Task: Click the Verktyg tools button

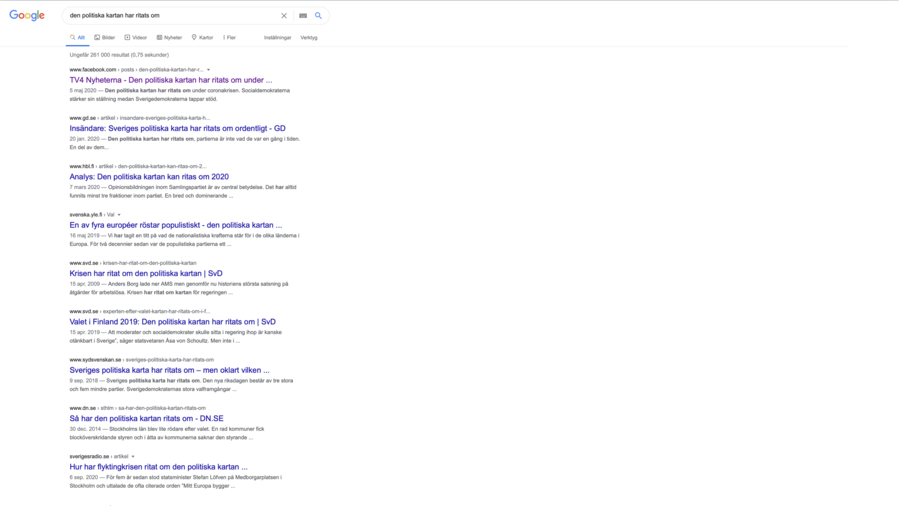Action: (309, 37)
